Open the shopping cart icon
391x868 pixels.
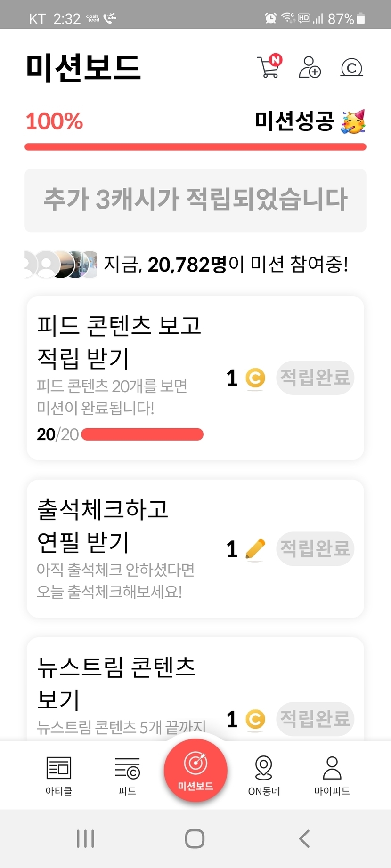click(x=269, y=67)
